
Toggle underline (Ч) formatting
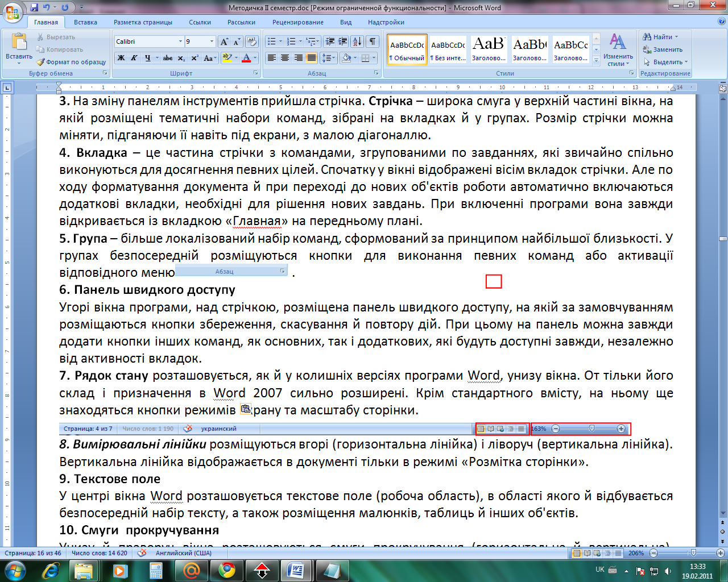tap(147, 58)
